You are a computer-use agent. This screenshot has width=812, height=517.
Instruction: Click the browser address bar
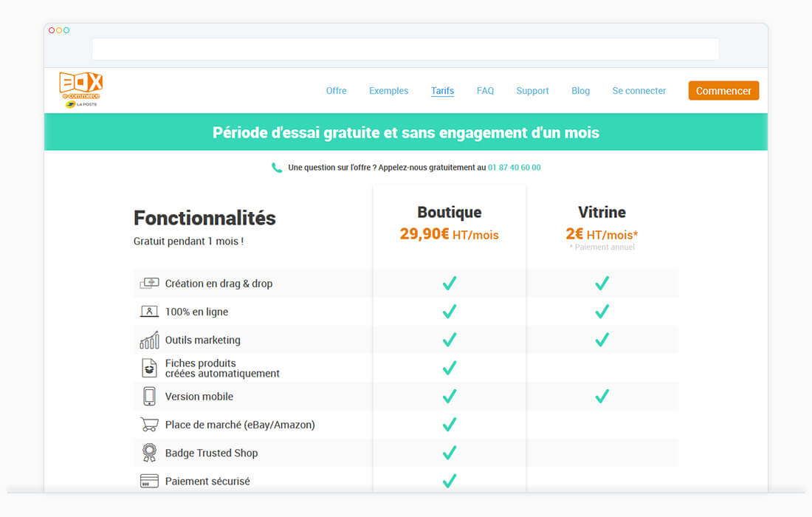pos(405,49)
